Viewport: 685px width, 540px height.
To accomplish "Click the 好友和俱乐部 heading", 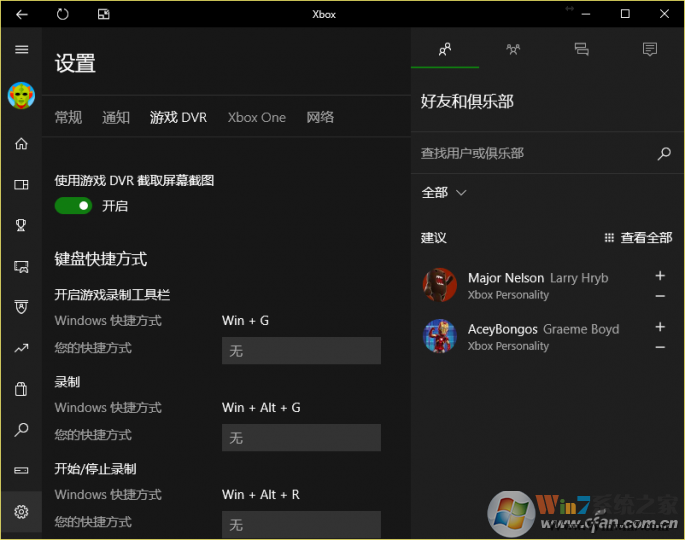I will tap(467, 101).
